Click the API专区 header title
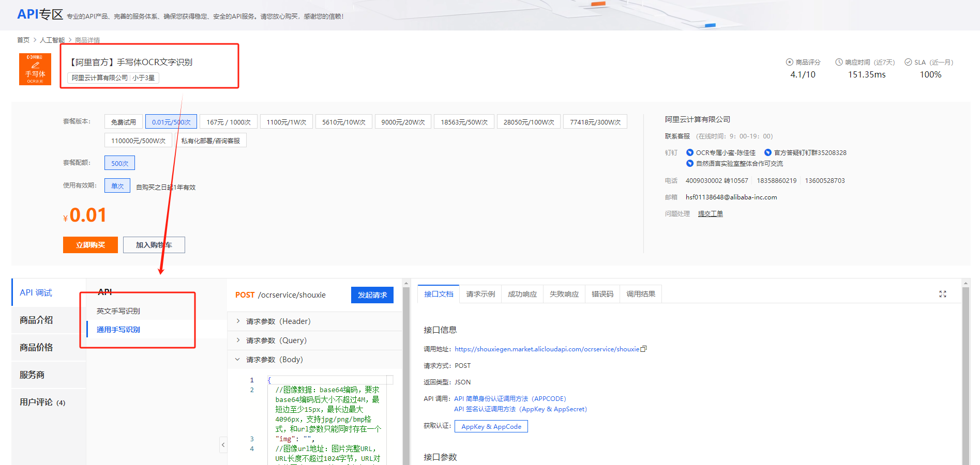The image size is (980, 465). (40, 14)
